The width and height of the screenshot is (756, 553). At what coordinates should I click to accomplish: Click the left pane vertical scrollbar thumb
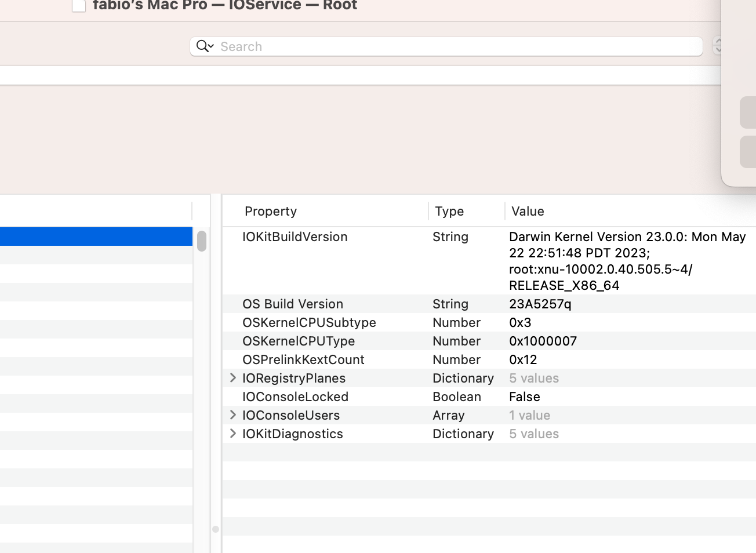point(202,241)
